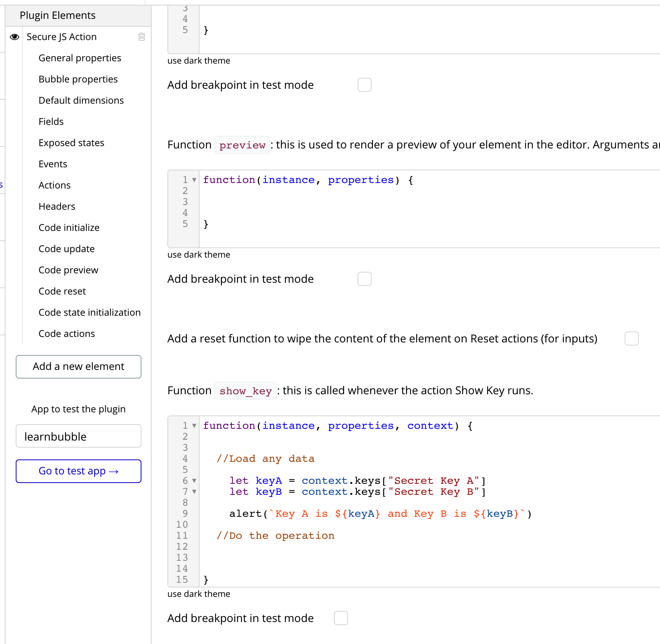
Task: Toggle fold arrow at line 6 keyA
Action: [194, 481]
